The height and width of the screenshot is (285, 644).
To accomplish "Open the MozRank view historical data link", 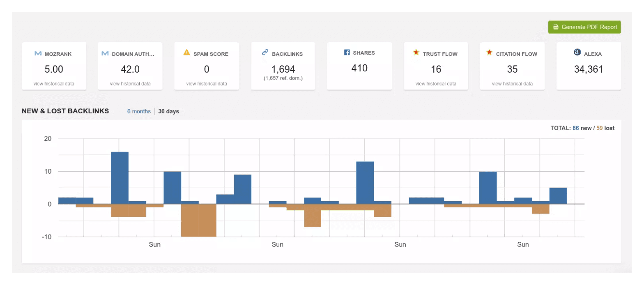I will (x=54, y=84).
